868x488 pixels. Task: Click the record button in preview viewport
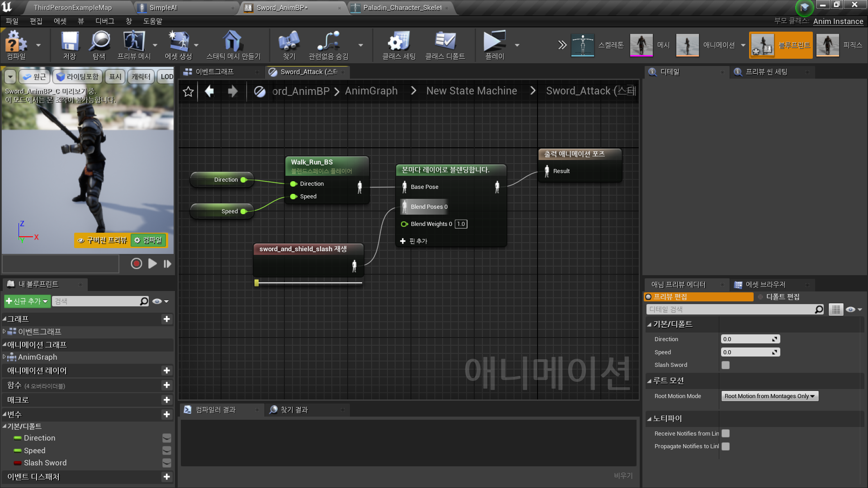tap(136, 263)
